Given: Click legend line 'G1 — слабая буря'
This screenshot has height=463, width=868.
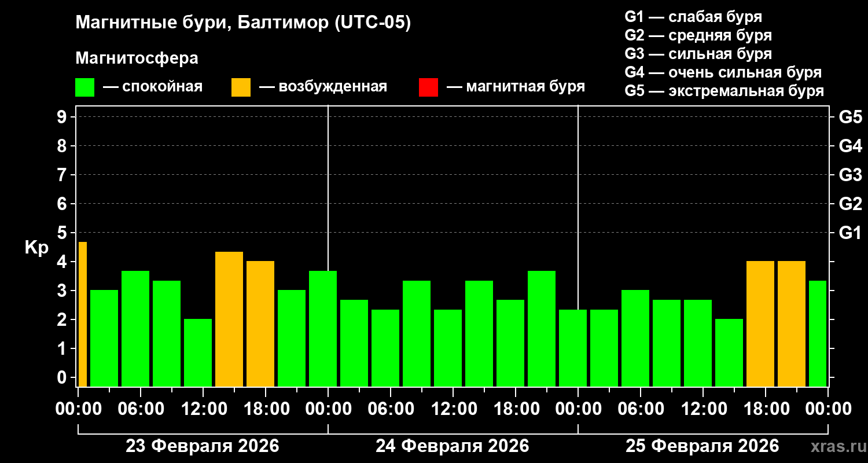Looking at the screenshot, I should click(x=693, y=17).
